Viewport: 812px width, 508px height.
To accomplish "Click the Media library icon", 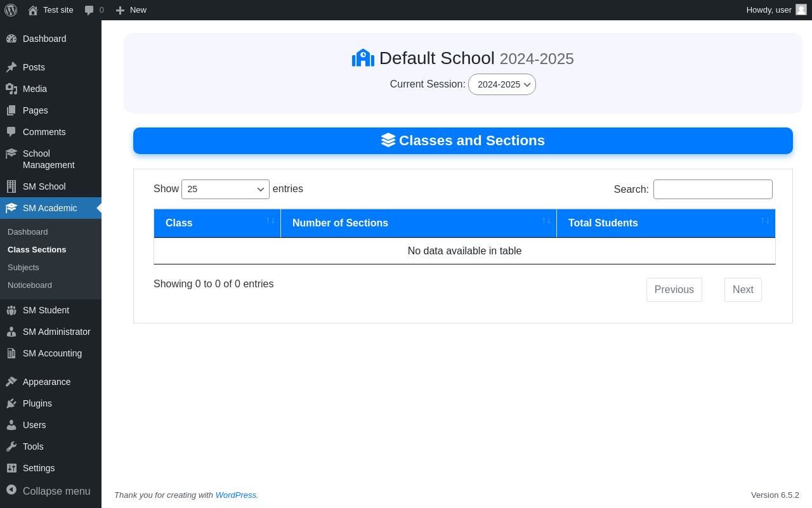I will (11, 89).
